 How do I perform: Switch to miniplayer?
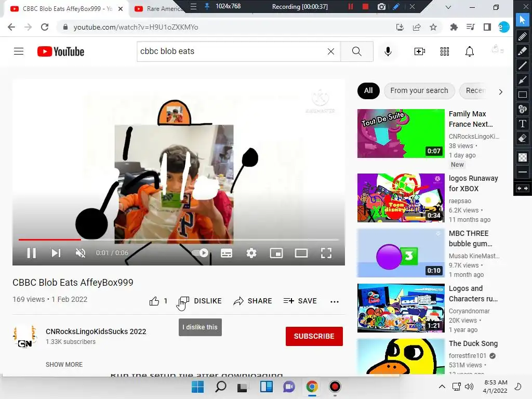click(276, 253)
